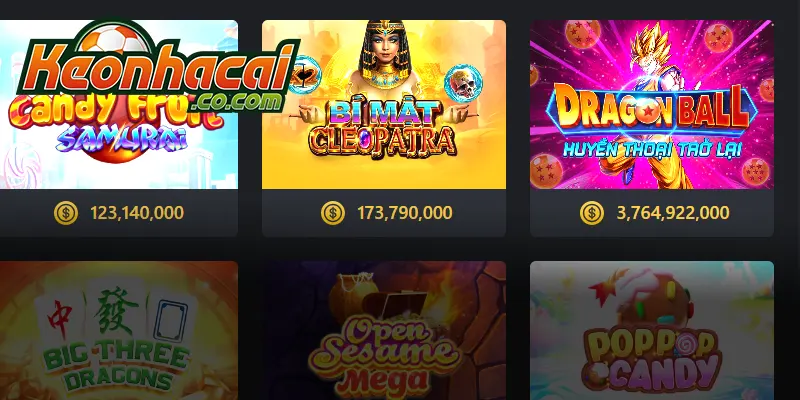Open the Pop Pop Candy game
The width and height of the screenshot is (800, 400).
point(652,331)
